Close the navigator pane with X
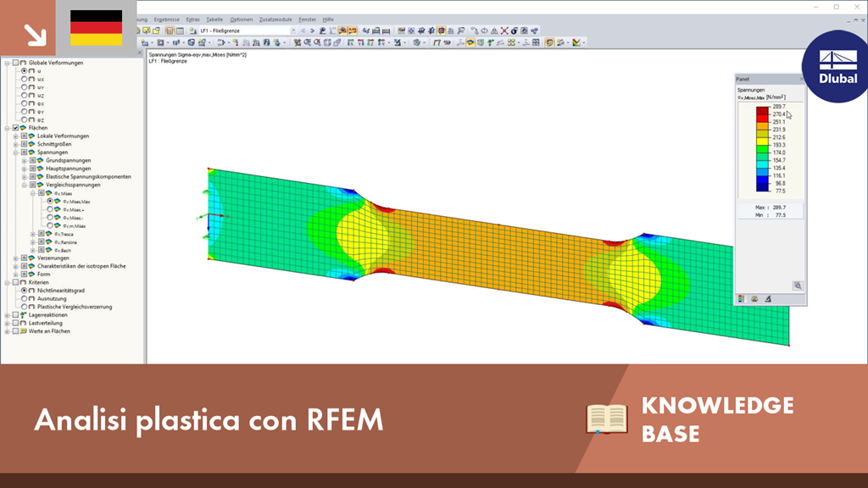Screen dimensions: 868x488 (140, 53)
